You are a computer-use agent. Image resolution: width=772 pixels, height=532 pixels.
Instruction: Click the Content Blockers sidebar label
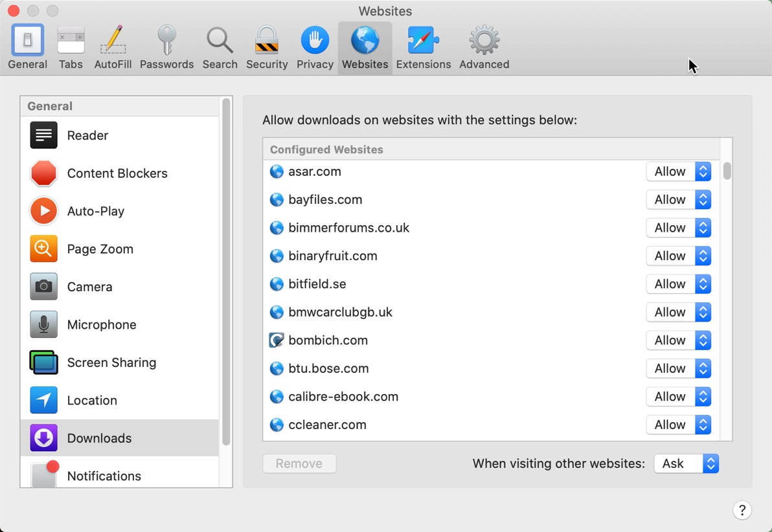pyautogui.click(x=117, y=173)
